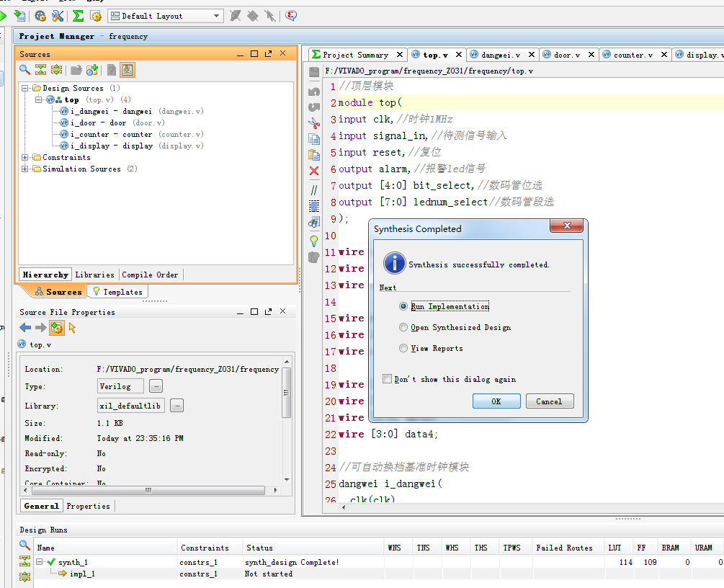Open the Default Layout dropdown
The width and height of the screenshot is (724, 588).
tap(217, 15)
